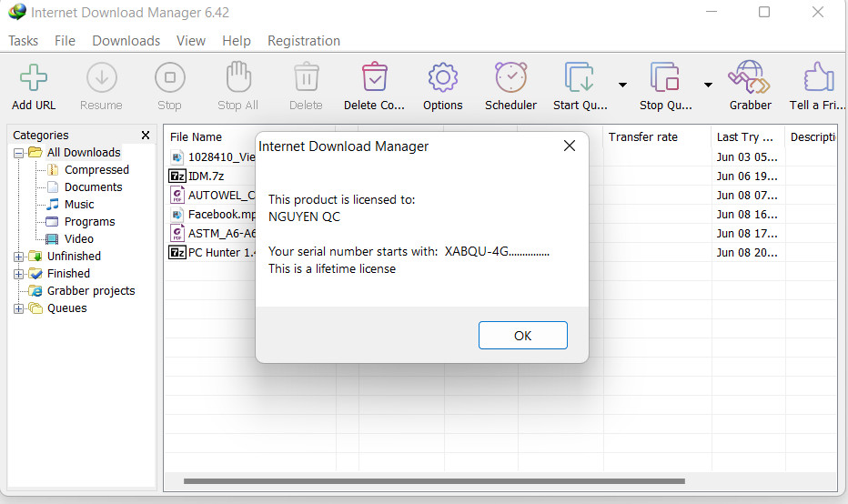Image resolution: width=848 pixels, height=504 pixels.
Task: Click the Add URL toolbar icon
Action: point(34,77)
